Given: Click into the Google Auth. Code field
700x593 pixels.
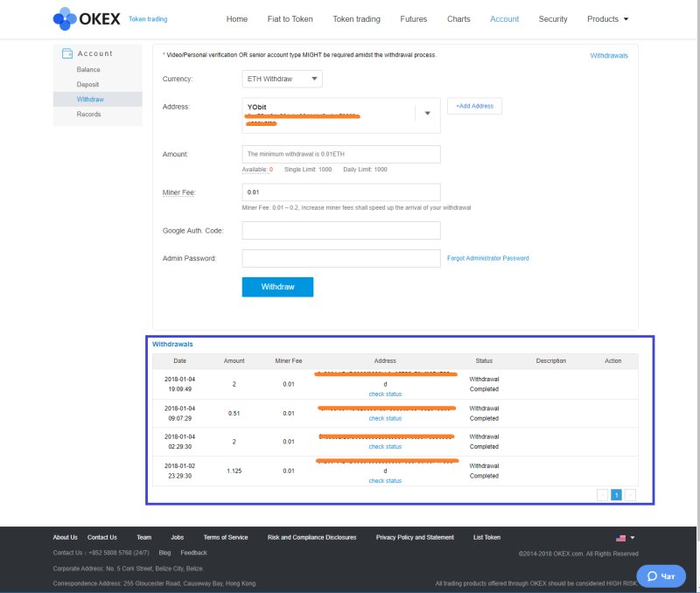Looking at the screenshot, I should coord(340,231).
